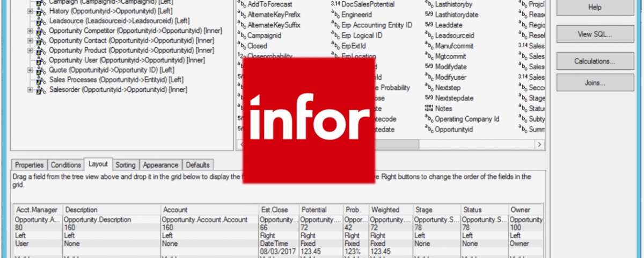Image resolution: width=644 pixels, height=258 pixels.
Task: Click the type icon next to Erp Logical ID
Action: tap(335, 35)
